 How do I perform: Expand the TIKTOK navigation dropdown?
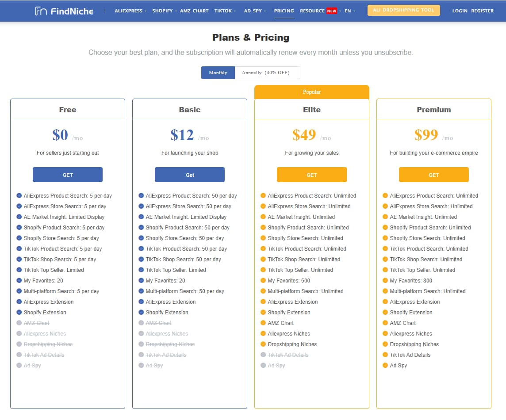[x=225, y=11]
